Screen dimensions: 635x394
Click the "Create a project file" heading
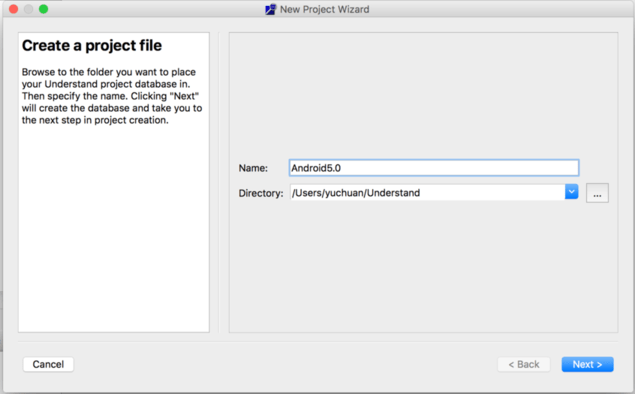92,45
